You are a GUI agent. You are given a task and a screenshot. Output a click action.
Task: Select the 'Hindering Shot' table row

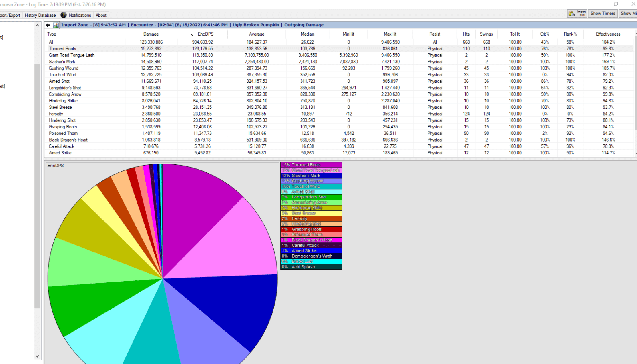pos(340,120)
